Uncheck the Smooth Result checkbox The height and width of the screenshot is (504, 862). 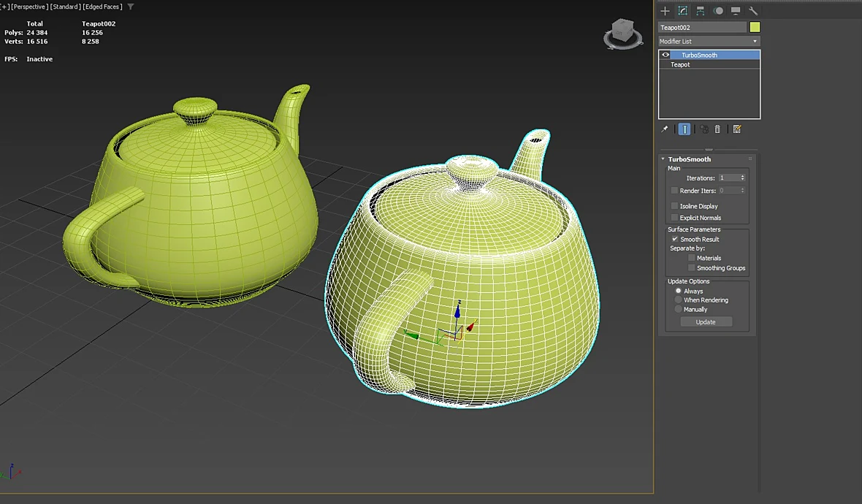pos(674,239)
